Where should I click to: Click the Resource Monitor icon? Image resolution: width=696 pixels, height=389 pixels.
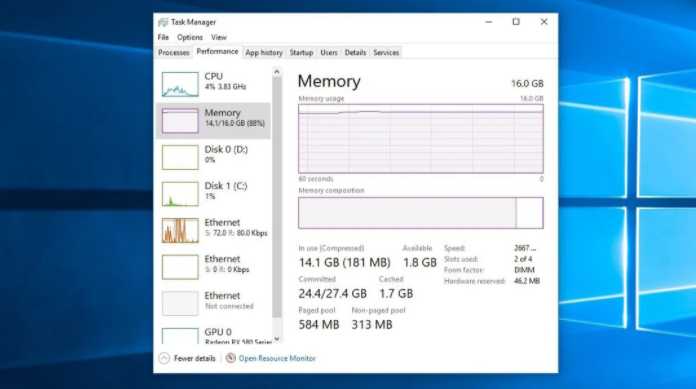(x=230, y=358)
